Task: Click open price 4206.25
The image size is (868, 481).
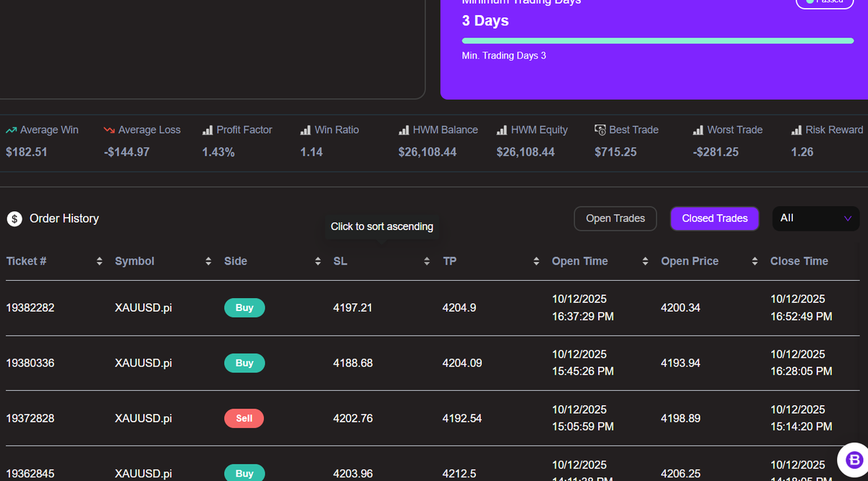Action: (x=681, y=474)
